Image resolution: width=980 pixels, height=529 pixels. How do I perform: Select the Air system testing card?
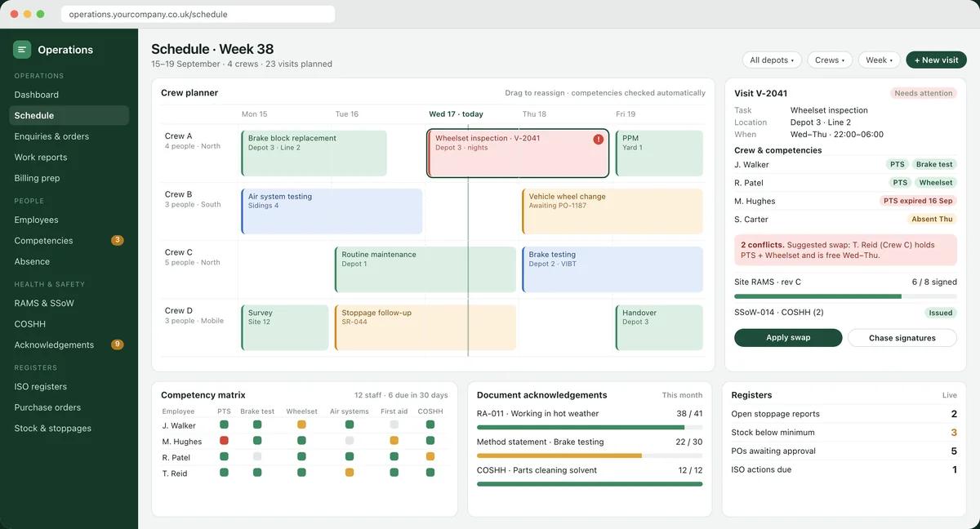332,211
